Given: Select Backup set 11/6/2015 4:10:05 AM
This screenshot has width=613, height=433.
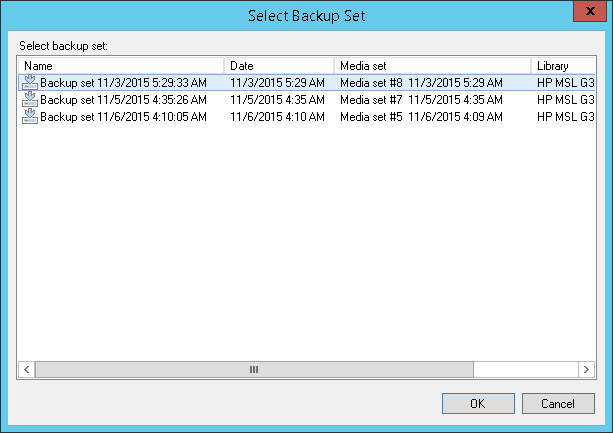Looking at the screenshot, I should click(123, 116).
